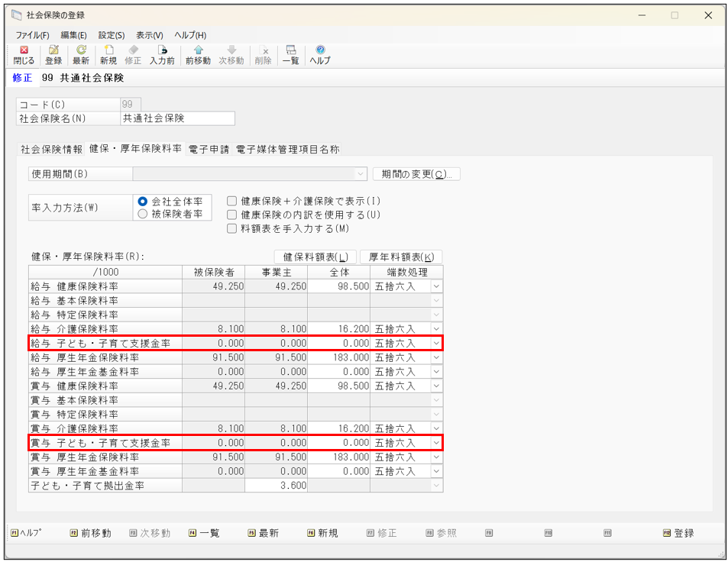Select the 被保険者率 radio button
The height and width of the screenshot is (562, 728).
[x=142, y=215]
